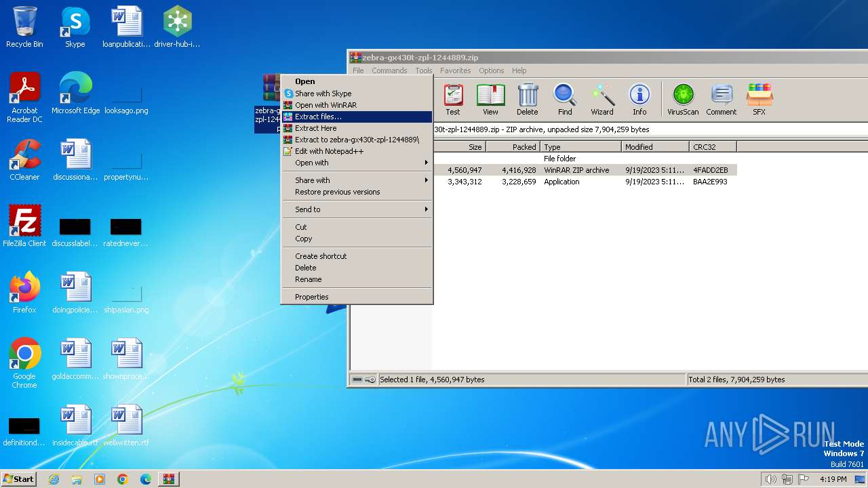The width and height of the screenshot is (868, 488).
Task: Select the Firefox desktop icon
Action: click(24, 293)
